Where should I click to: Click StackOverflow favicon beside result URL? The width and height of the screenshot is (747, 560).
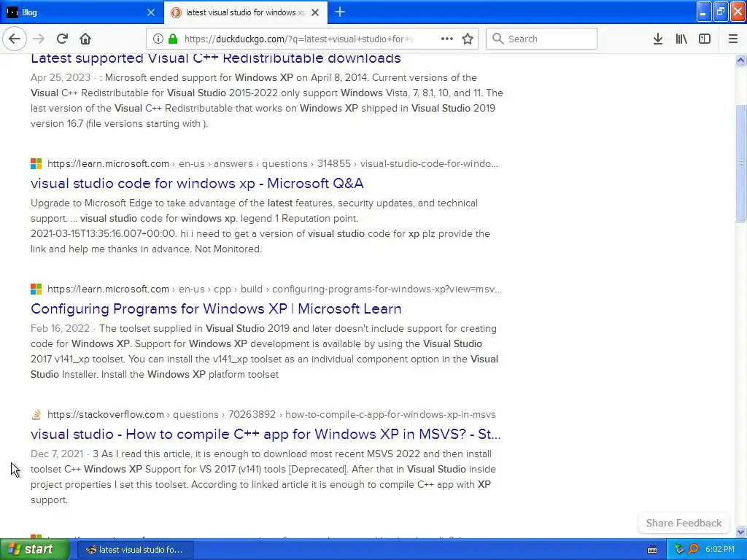(36, 415)
